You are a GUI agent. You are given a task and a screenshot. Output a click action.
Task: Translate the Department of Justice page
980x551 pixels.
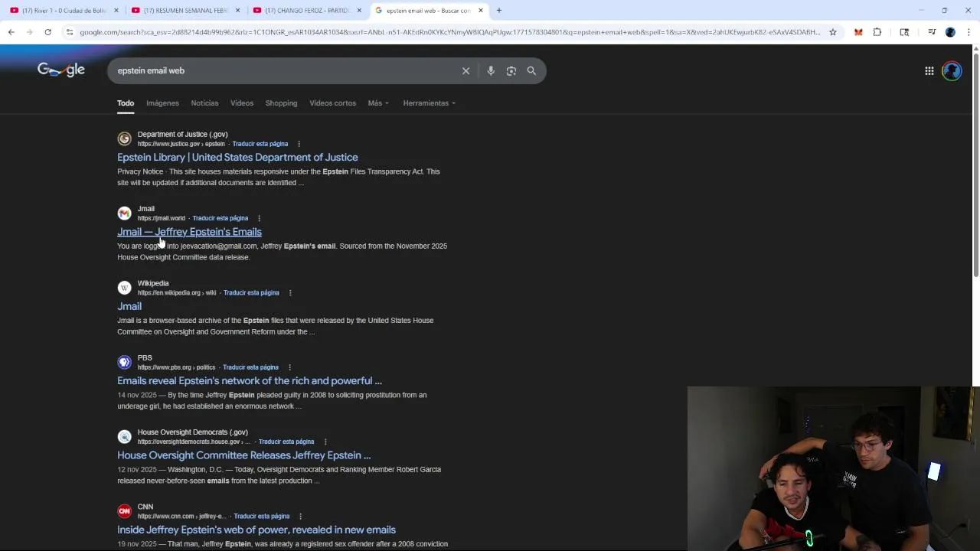[260, 144]
